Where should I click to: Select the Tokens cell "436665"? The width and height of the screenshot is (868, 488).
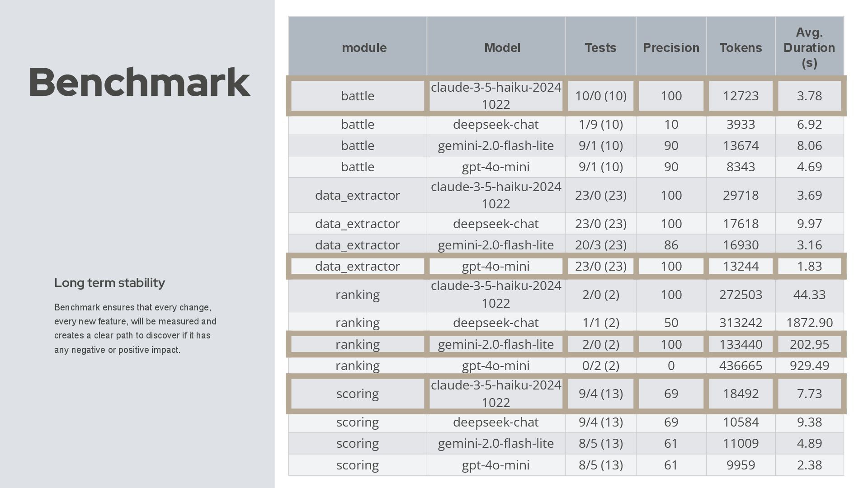point(741,366)
